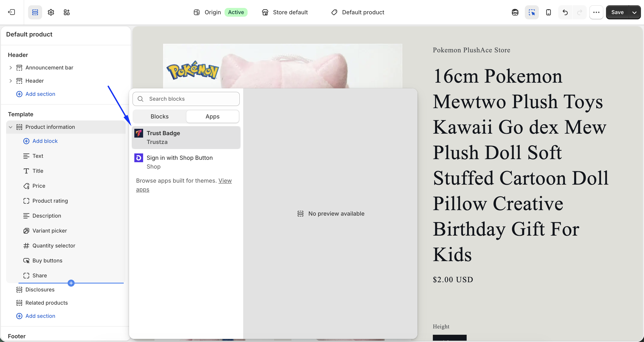Select the Trust Badge Trustza app block
This screenshot has height=342, width=644.
coord(186,137)
